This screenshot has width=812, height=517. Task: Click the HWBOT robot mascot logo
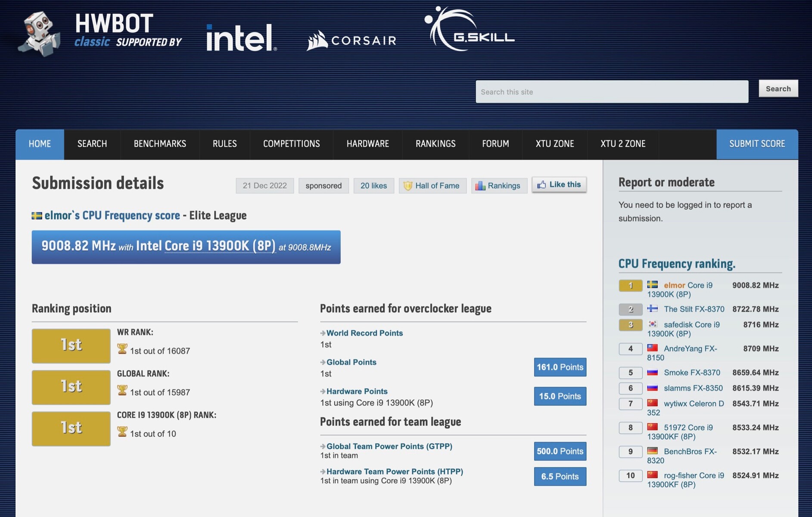pos(39,34)
